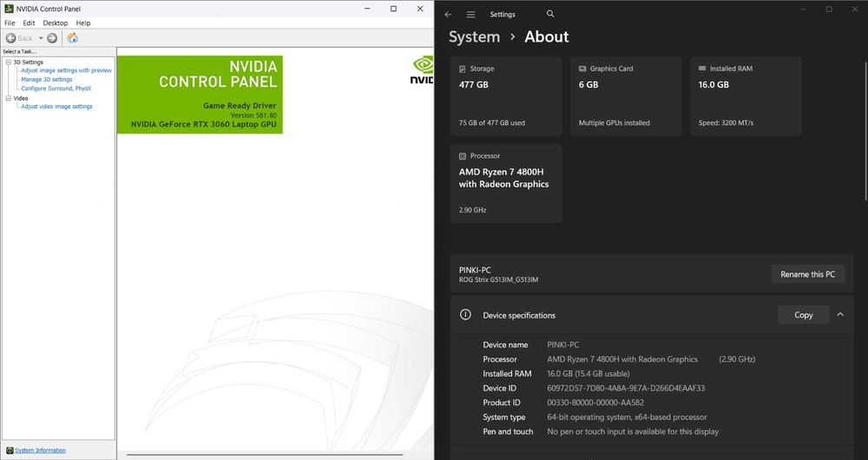Open the Home icon in NVIDIA toolbar
The width and height of the screenshot is (868, 460).
[x=73, y=38]
